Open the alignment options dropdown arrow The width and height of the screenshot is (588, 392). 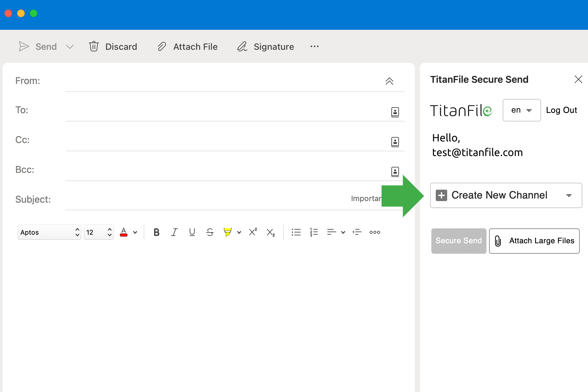343,232
